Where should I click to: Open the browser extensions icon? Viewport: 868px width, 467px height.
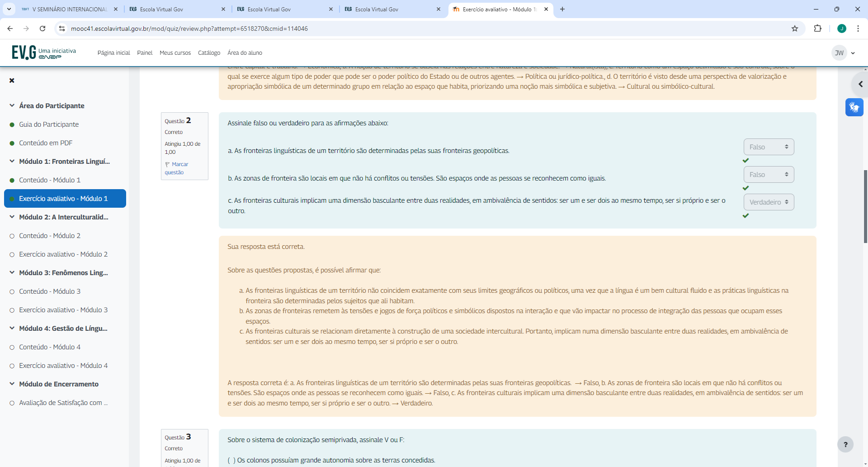[817, 29]
